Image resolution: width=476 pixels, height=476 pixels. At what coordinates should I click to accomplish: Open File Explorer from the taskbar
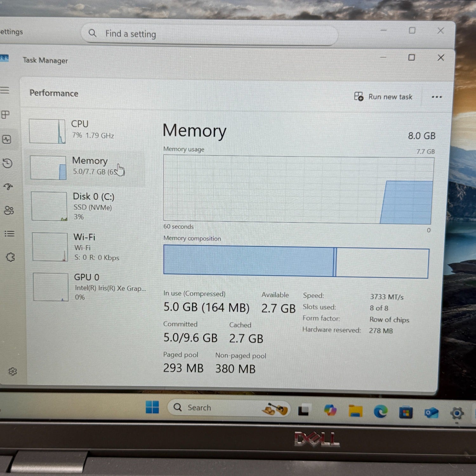tap(355, 411)
